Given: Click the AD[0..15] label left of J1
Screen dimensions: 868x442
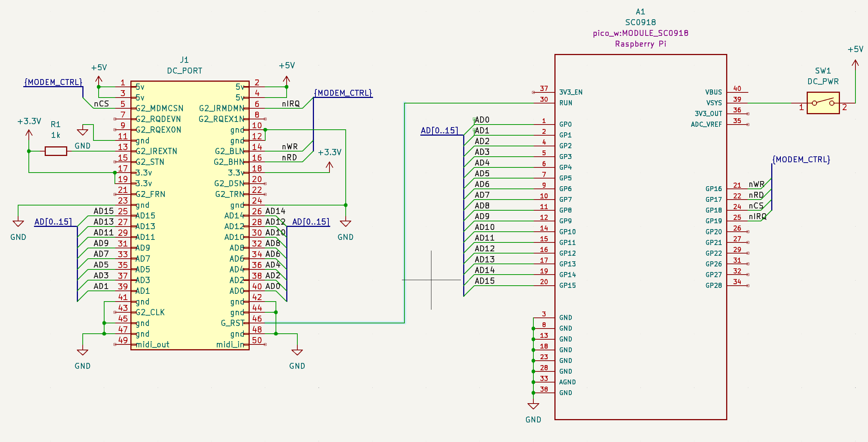Looking at the screenshot, I should [53, 222].
